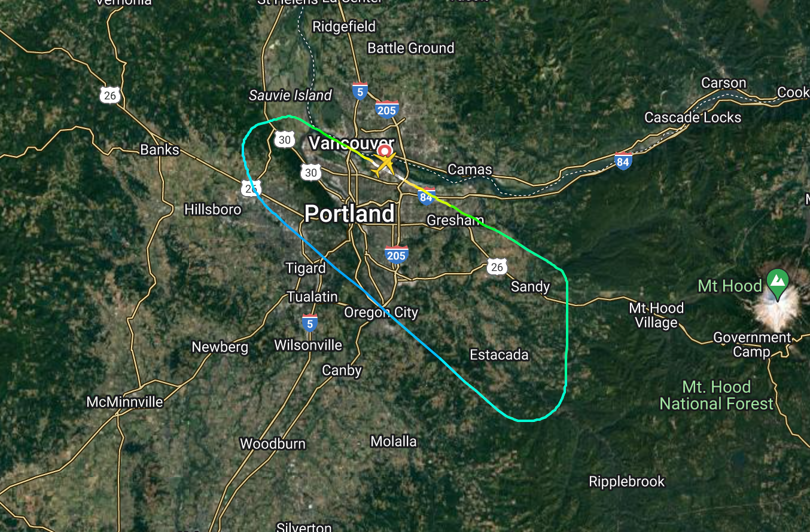This screenshot has width=810, height=532.
Task: Click the Interstate 205 shield south of Gresham
Action: 396,255
